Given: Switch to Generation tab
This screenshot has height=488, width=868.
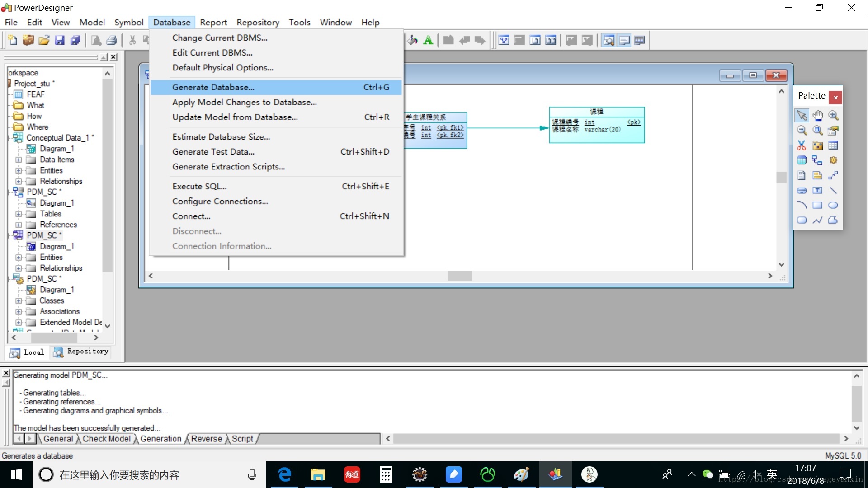Looking at the screenshot, I should click(x=160, y=439).
